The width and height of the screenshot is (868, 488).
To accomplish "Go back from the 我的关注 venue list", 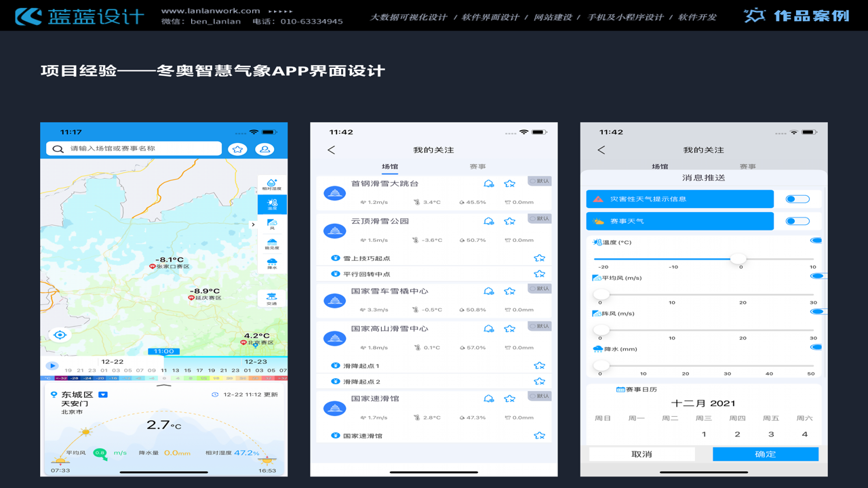I will (331, 150).
